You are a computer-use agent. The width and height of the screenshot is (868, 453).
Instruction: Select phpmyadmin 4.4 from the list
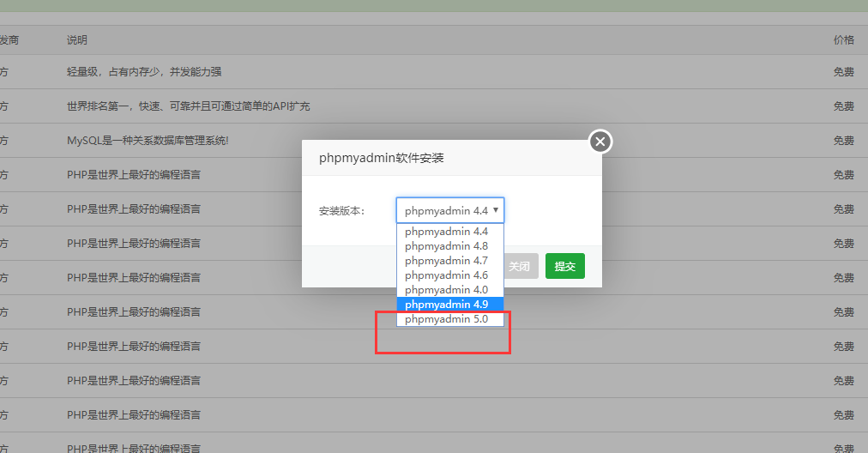[450, 232]
